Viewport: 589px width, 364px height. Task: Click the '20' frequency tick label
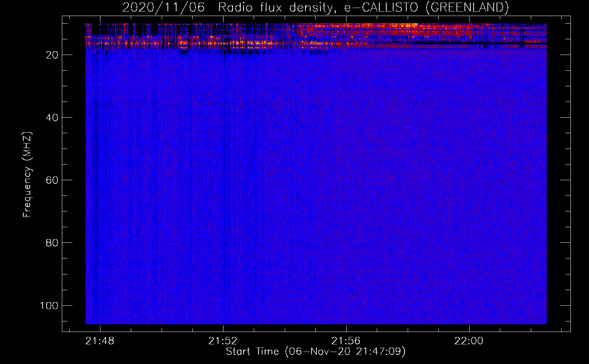click(52, 55)
